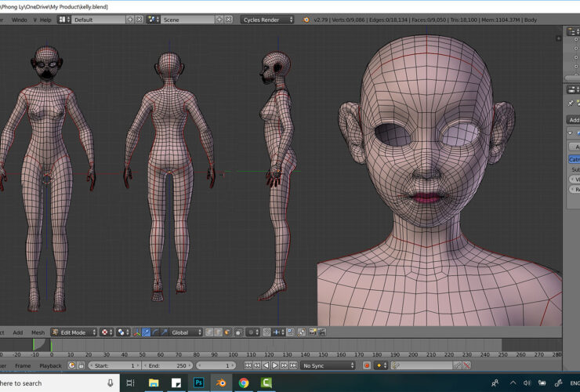
Task: Open Photoshop from the taskbar
Action: click(198, 383)
